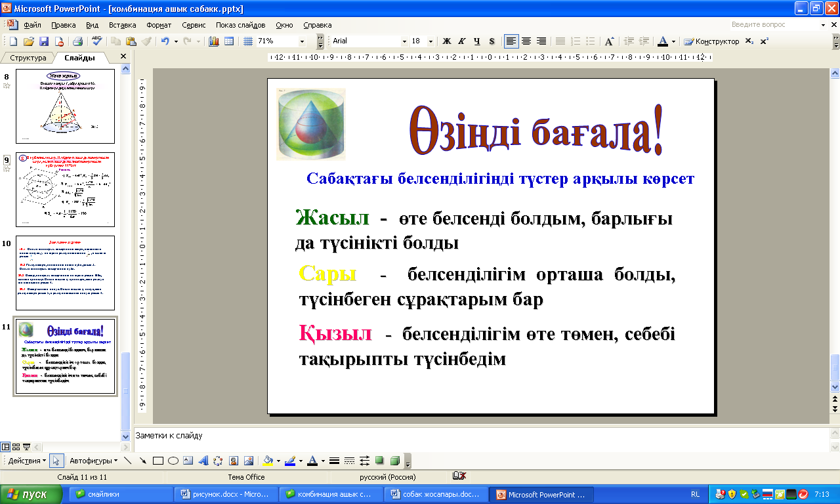This screenshot has height=504, width=840.
Task: Open the Формат menu
Action: pyautogui.click(x=159, y=25)
